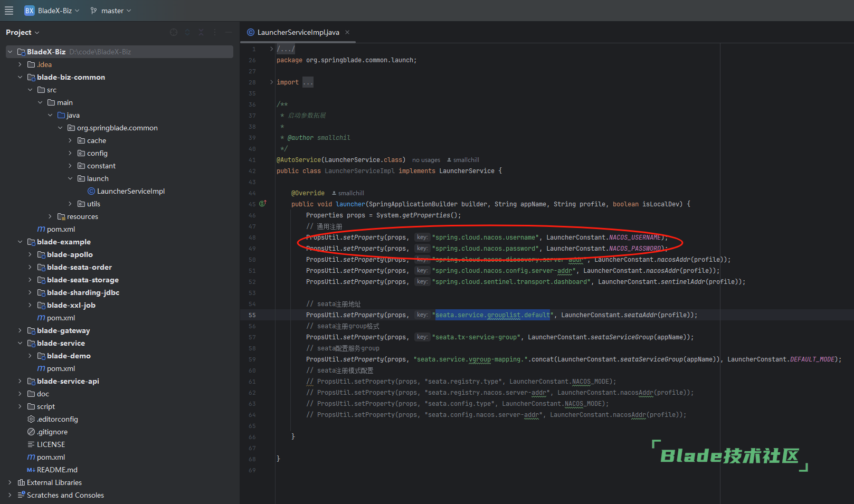Image resolution: width=854 pixels, height=504 pixels.
Task: Open the main hamburger menu
Action: pos(9,11)
